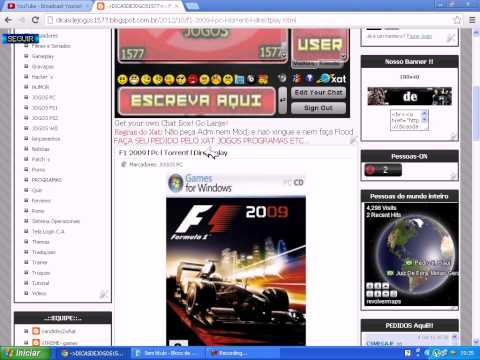Switch to the DICASDEJOGOS Chrome taskbar item
Screen dimensions: 480x360
(x=93, y=353)
